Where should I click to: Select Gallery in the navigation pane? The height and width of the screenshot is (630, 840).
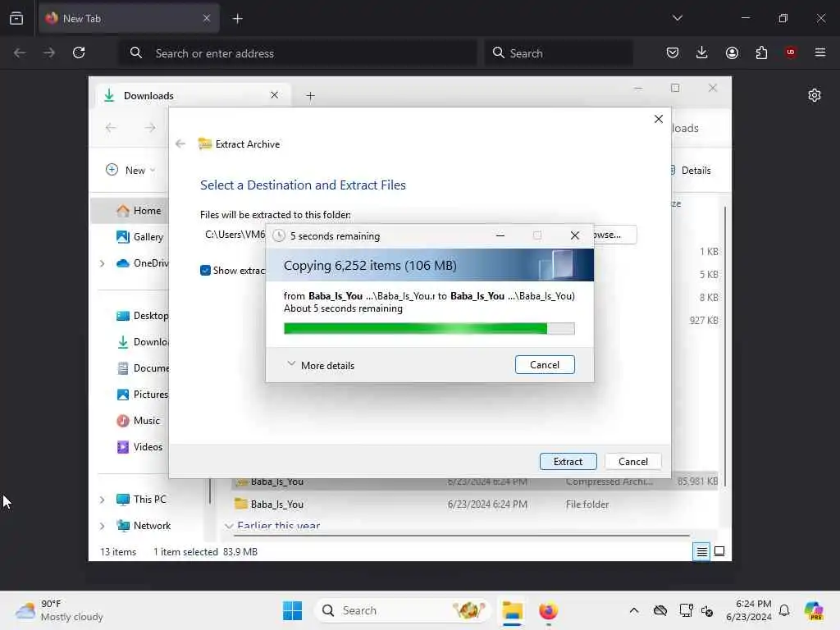pyautogui.click(x=139, y=237)
